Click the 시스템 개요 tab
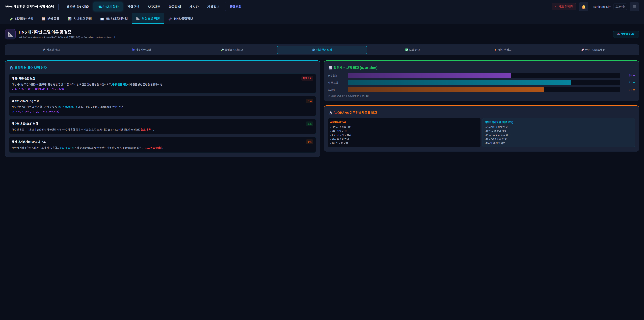Image resolution: width=644 pixels, height=320 pixels. [51, 50]
